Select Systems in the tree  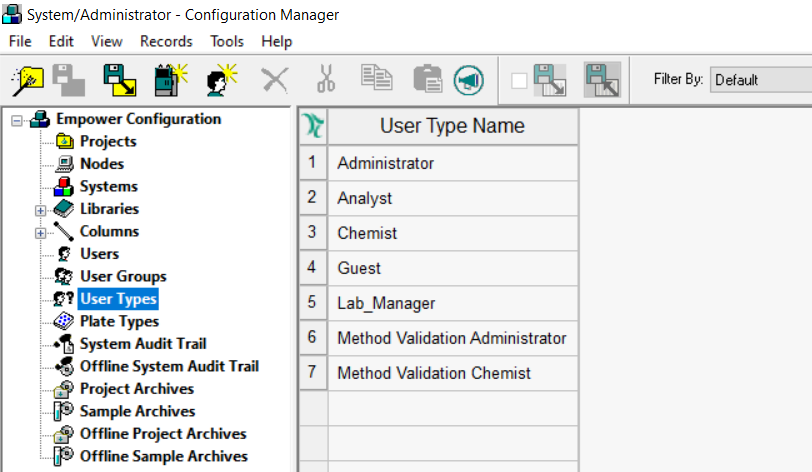[x=109, y=187]
